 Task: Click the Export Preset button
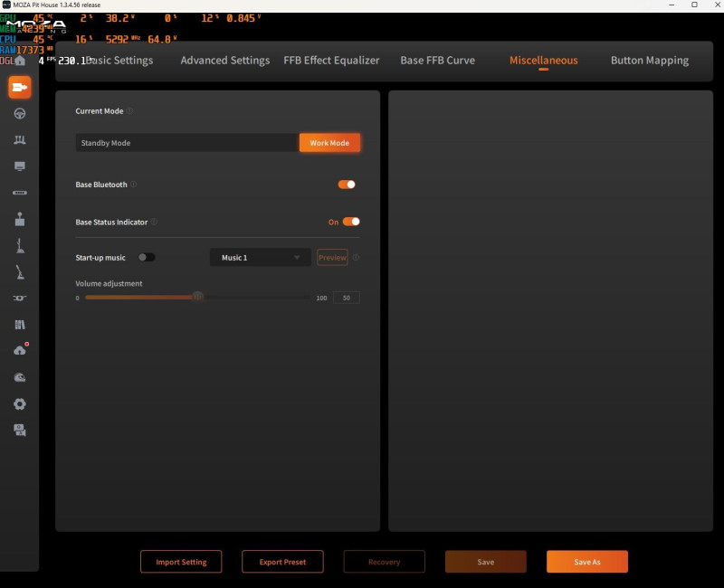282,562
